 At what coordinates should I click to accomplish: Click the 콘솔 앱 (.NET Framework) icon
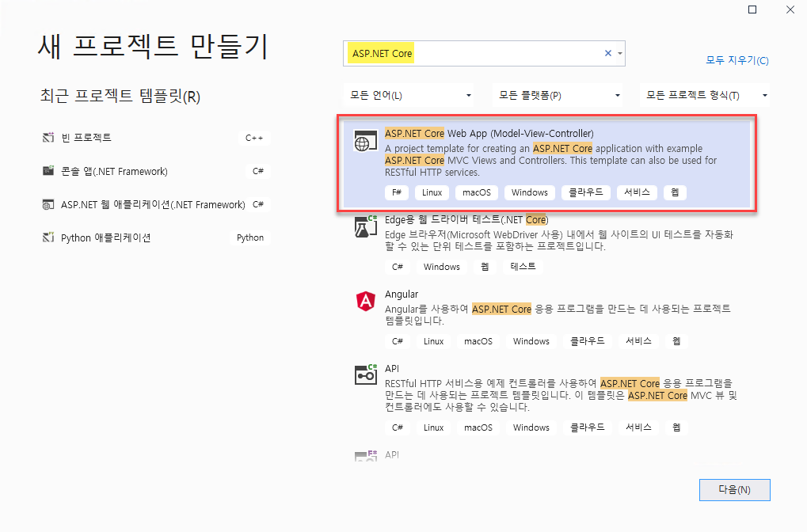tap(48, 171)
